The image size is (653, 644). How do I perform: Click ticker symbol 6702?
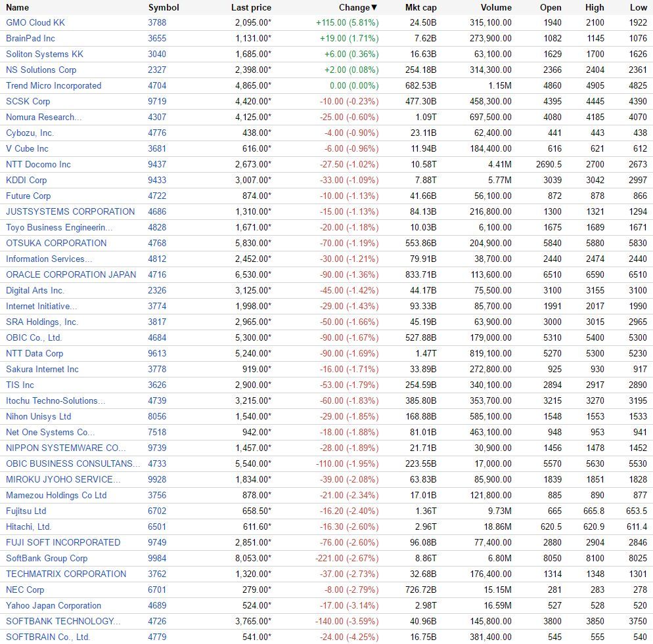(157, 511)
